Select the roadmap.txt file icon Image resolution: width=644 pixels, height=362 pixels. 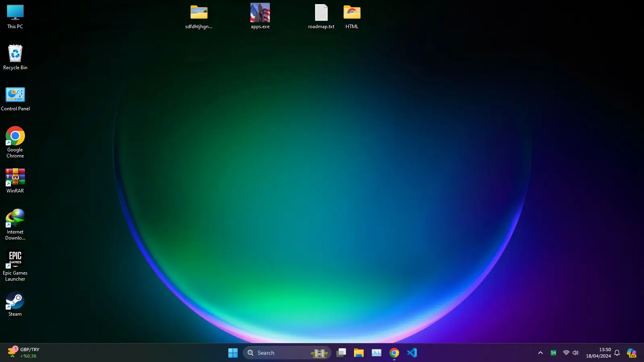(x=321, y=17)
